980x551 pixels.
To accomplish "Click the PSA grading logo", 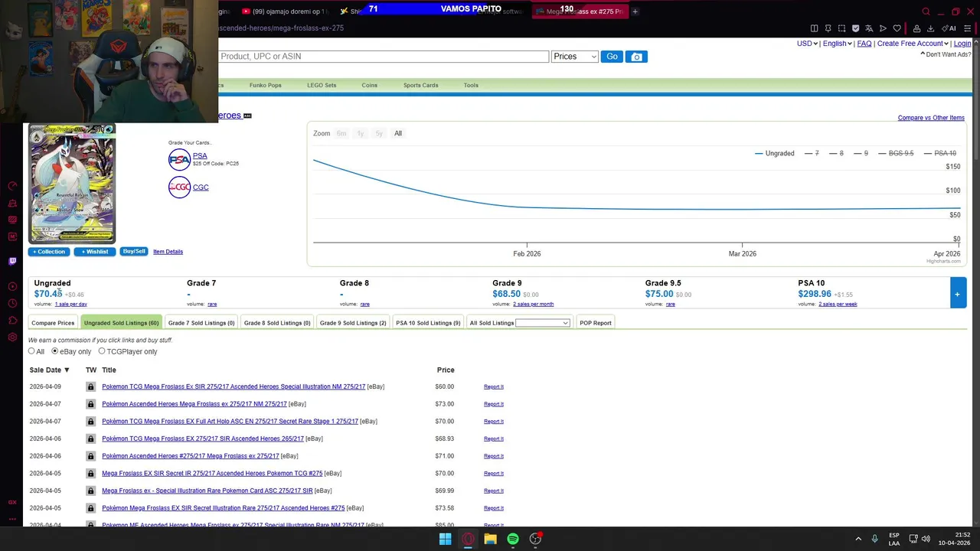I will [x=179, y=159].
